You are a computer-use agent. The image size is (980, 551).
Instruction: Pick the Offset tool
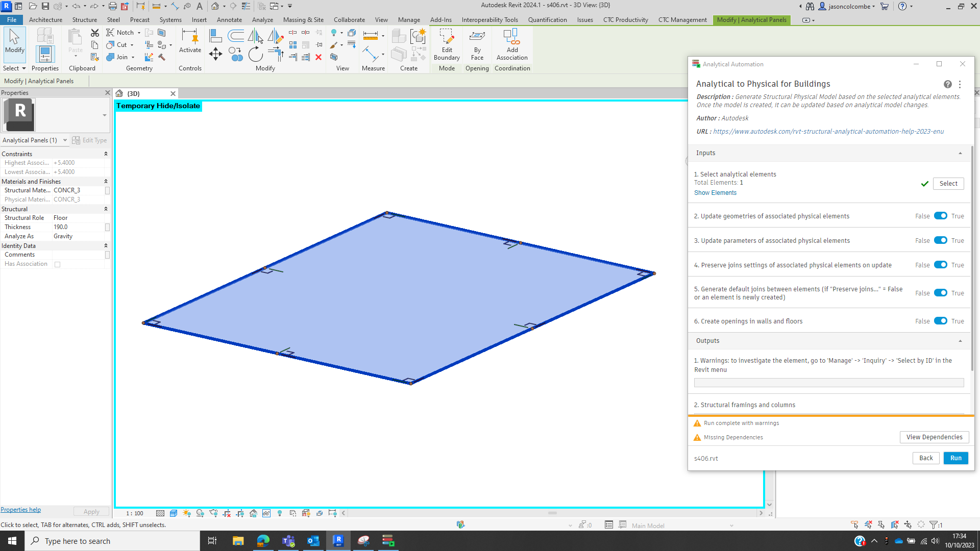click(235, 36)
